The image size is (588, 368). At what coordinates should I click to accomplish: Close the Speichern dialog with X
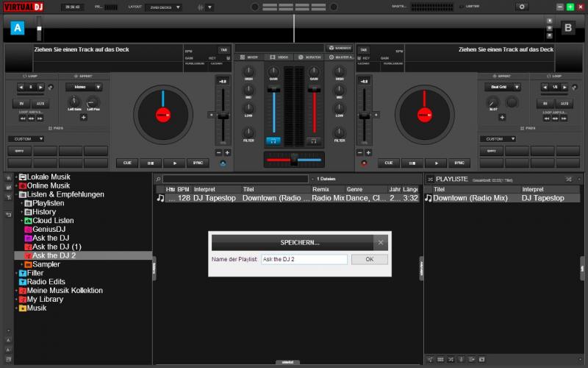pyautogui.click(x=381, y=242)
